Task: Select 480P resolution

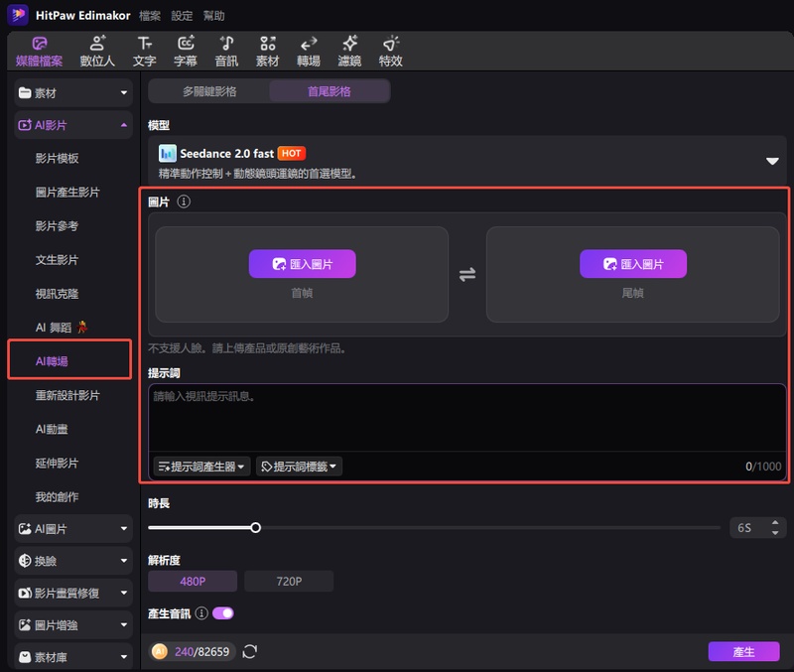Action: point(193,581)
